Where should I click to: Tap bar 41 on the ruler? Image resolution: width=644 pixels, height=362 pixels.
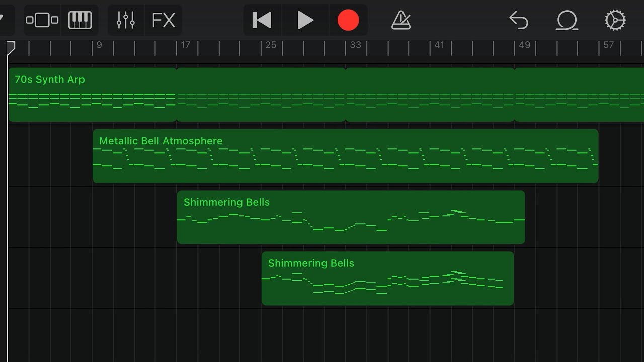(x=439, y=45)
